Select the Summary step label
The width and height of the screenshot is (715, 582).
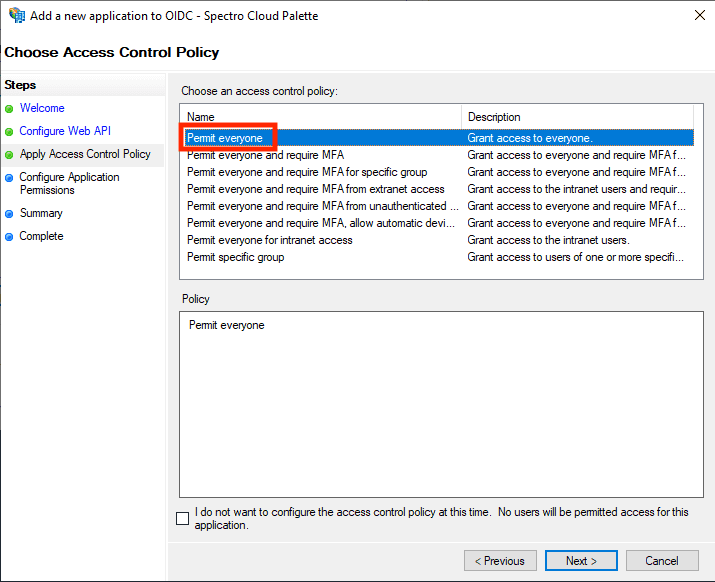pos(41,213)
